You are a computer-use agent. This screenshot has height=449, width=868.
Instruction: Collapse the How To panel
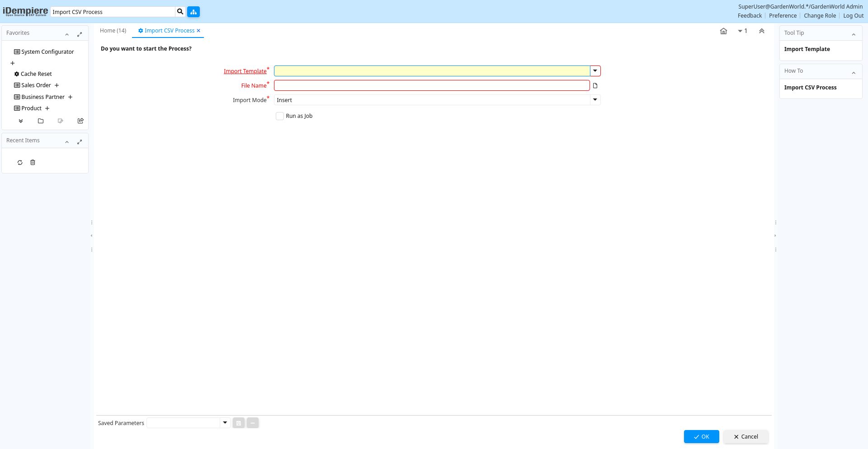pyautogui.click(x=854, y=73)
